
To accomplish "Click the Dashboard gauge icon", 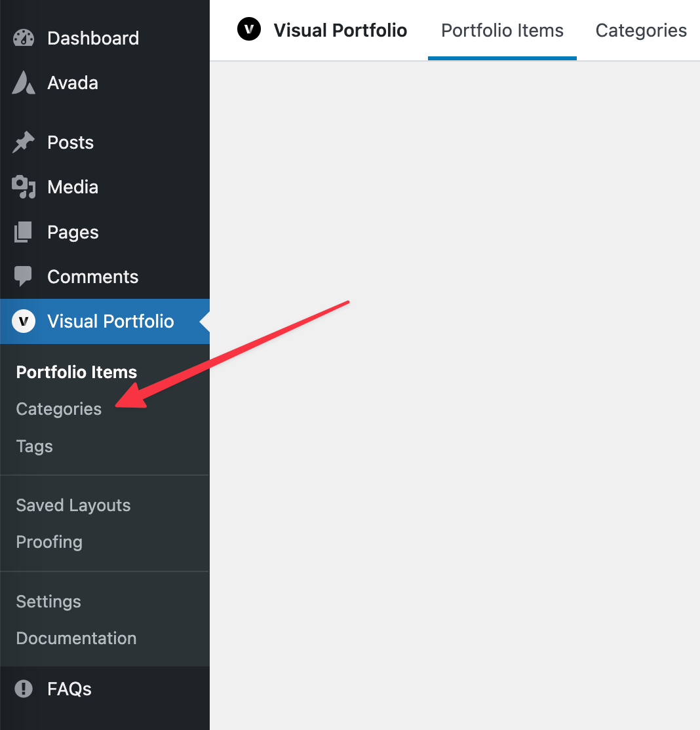I will point(24,38).
